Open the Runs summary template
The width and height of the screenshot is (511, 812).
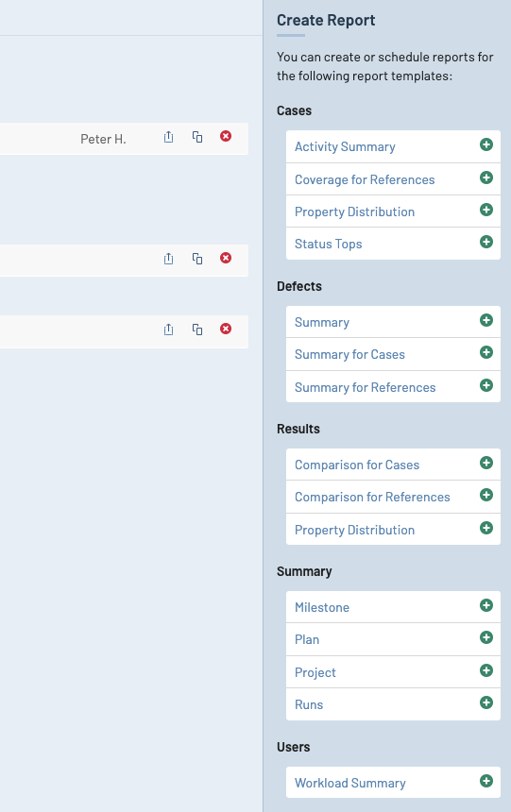pyautogui.click(x=308, y=704)
